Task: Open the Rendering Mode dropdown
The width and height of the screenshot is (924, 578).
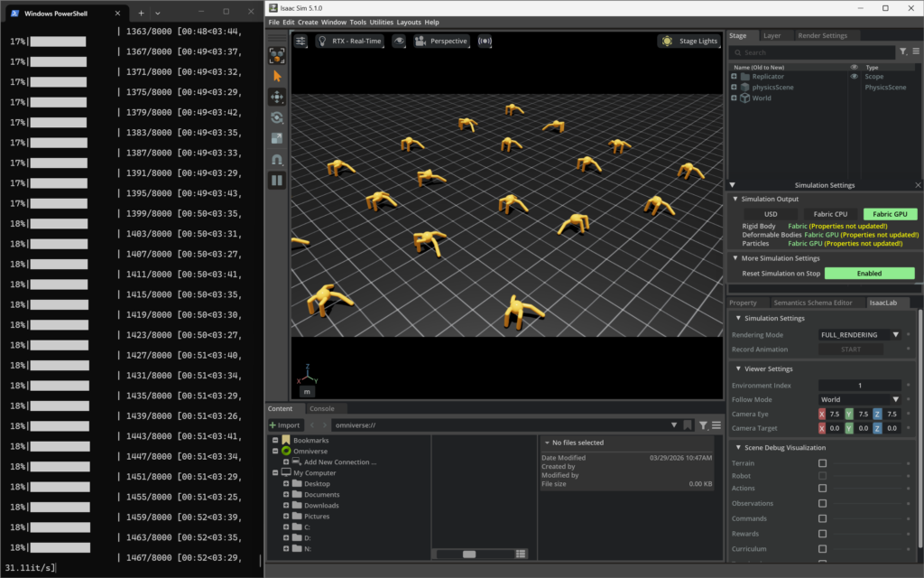Action: click(859, 334)
